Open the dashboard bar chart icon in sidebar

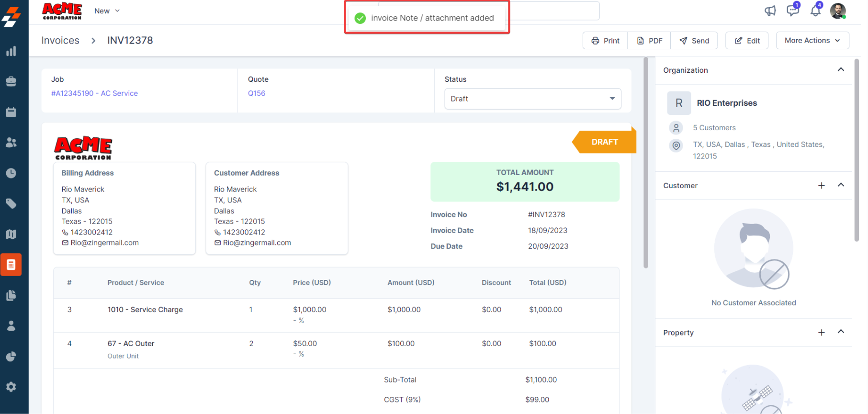(x=11, y=51)
